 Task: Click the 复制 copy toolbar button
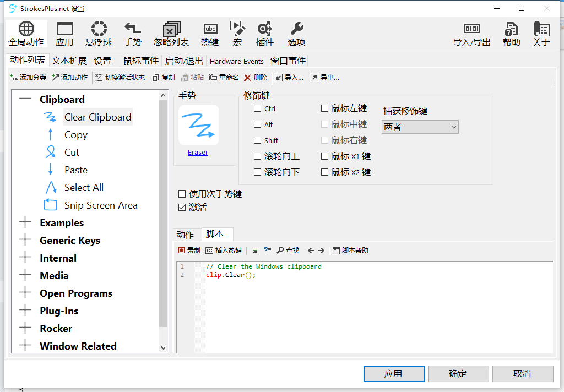[164, 77]
